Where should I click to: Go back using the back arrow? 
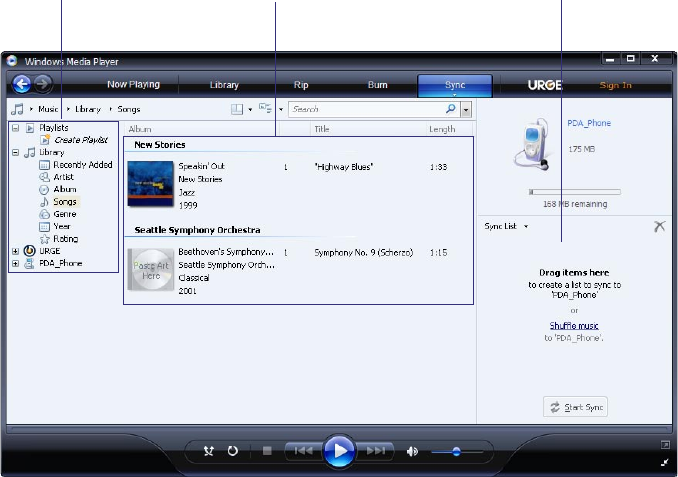pyautogui.click(x=22, y=84)
